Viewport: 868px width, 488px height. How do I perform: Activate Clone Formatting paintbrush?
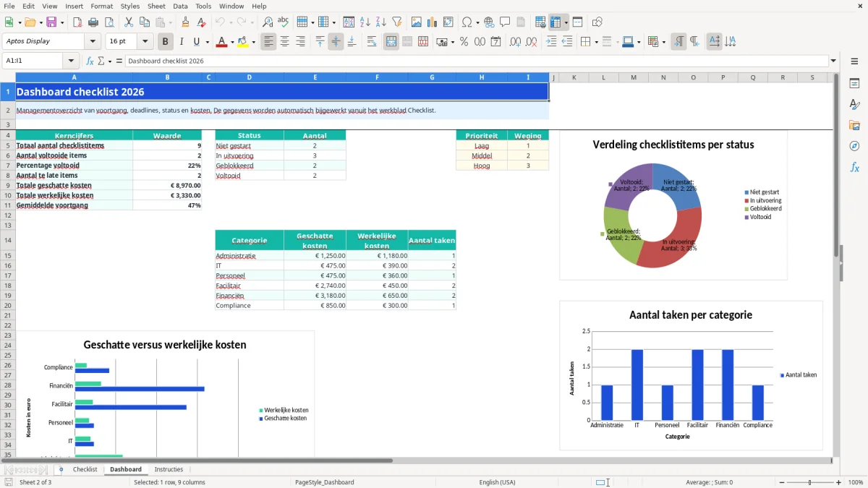click(x=186, y=22)
